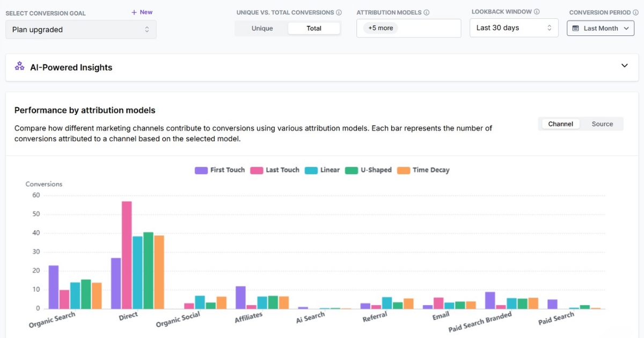Image resolution: width=644 pixels, height=338 pixels.
Task: Click the info icon beside Conversion Period
Action: point(635,12)
